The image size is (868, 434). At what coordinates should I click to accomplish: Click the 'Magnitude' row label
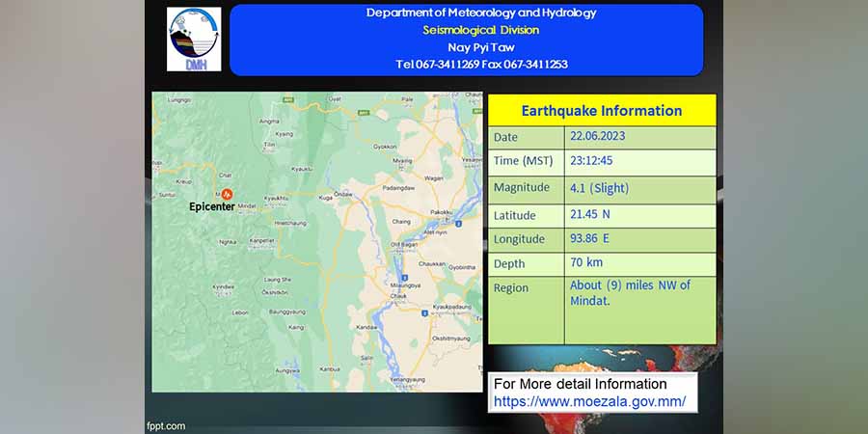(x=522, y=188)
